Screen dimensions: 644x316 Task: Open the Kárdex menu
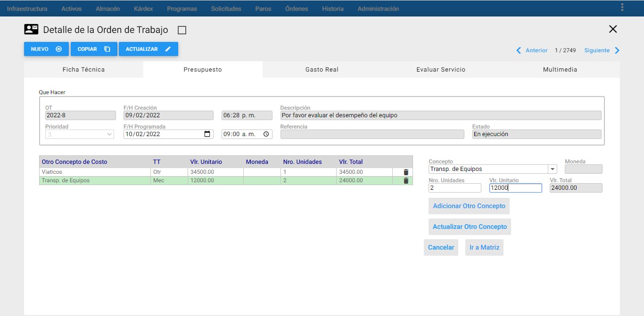[143, 8]
